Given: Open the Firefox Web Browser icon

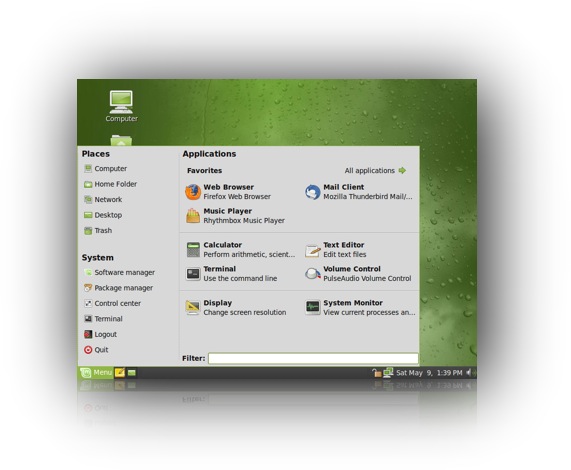Looking at the screenshot, I should pos(193,192).
